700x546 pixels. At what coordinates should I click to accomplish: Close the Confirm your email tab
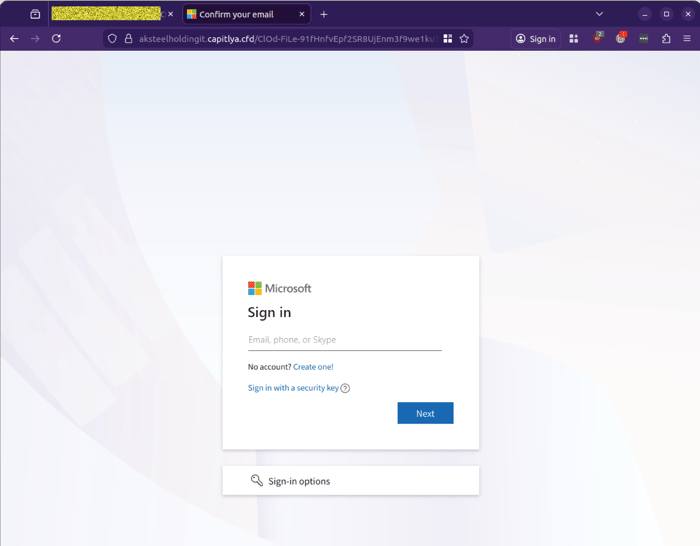pyautogui.click(x=302, y=14)
